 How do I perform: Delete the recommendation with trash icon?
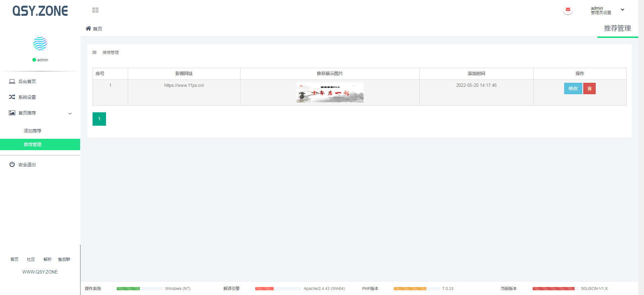(589, 88)
